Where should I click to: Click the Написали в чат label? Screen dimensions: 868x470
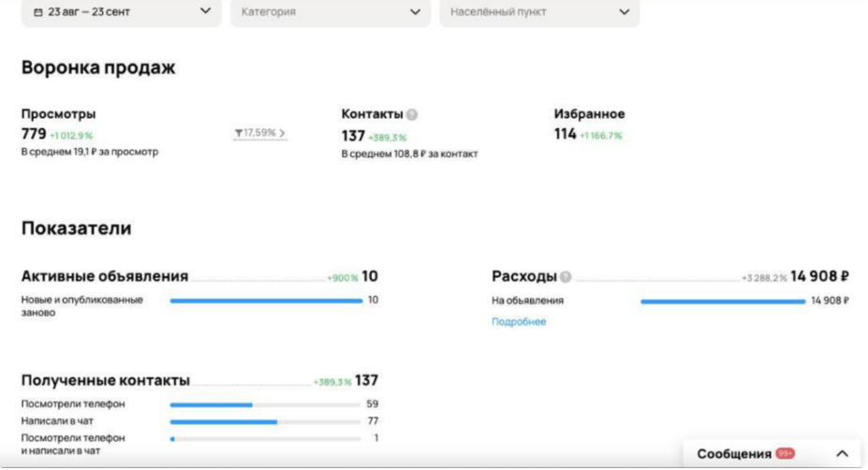pos(57,421)
